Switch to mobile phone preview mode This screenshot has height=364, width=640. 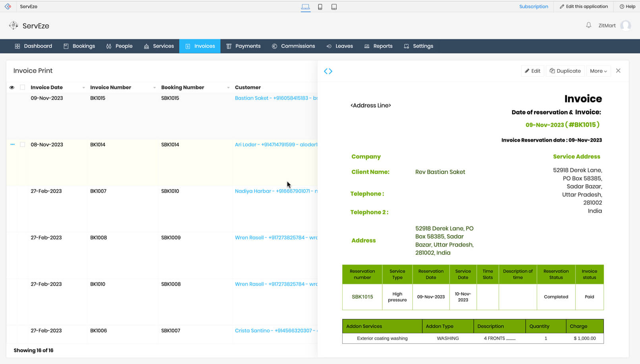coord(320,6)
